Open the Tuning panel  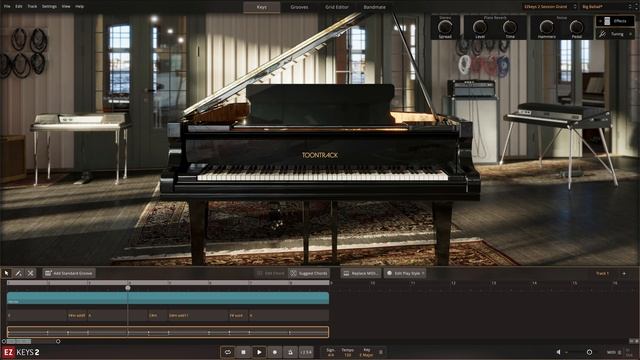coord(615,34)
